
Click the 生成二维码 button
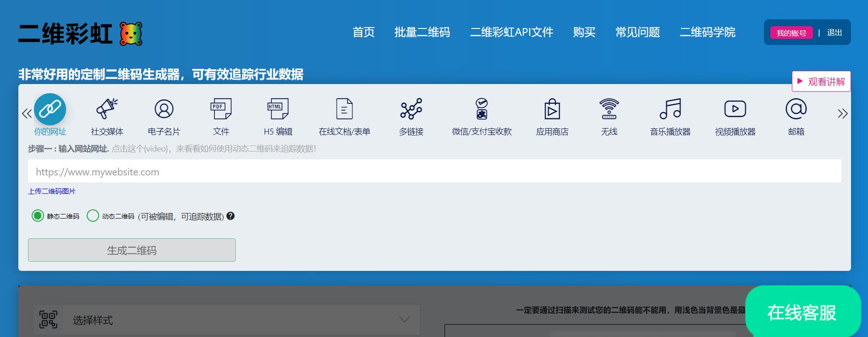click(132, 250)
